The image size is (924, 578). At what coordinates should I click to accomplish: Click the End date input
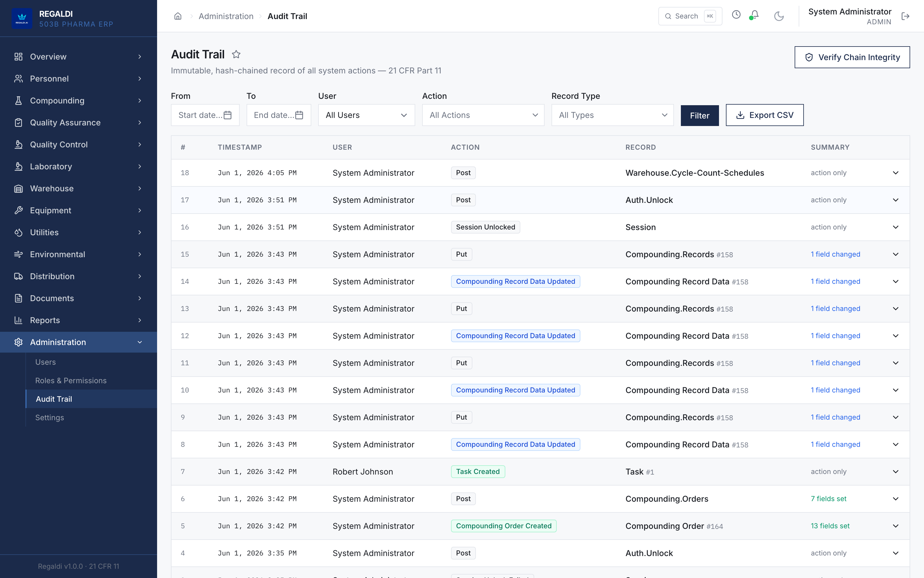click(279, 115)
